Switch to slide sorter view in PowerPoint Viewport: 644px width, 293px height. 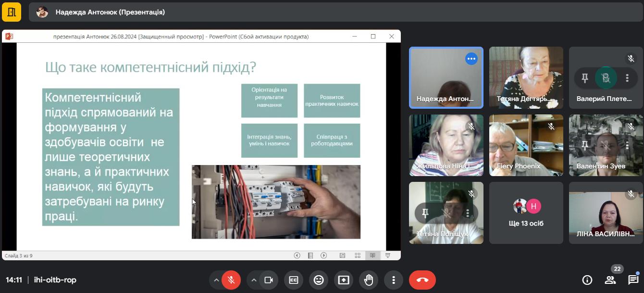coord(357,255)
